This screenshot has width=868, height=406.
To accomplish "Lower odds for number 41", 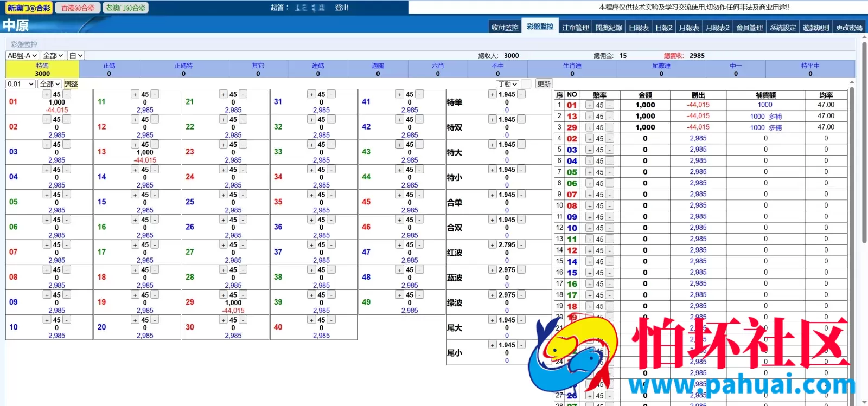I will coord(419,94).
